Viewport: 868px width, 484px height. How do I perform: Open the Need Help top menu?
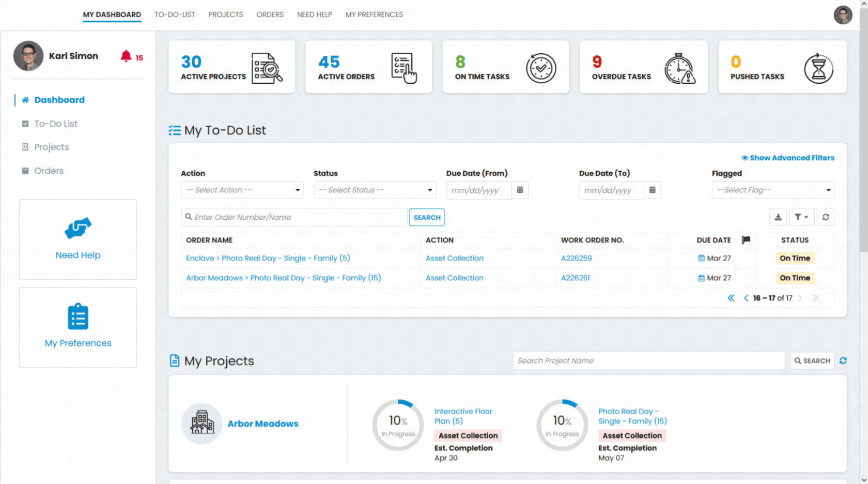(315, 14)
